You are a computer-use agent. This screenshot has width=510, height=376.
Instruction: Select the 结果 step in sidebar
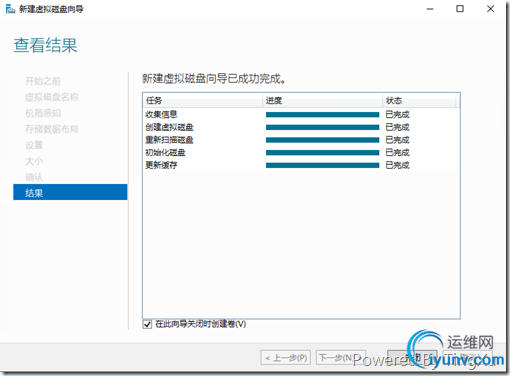70,192
